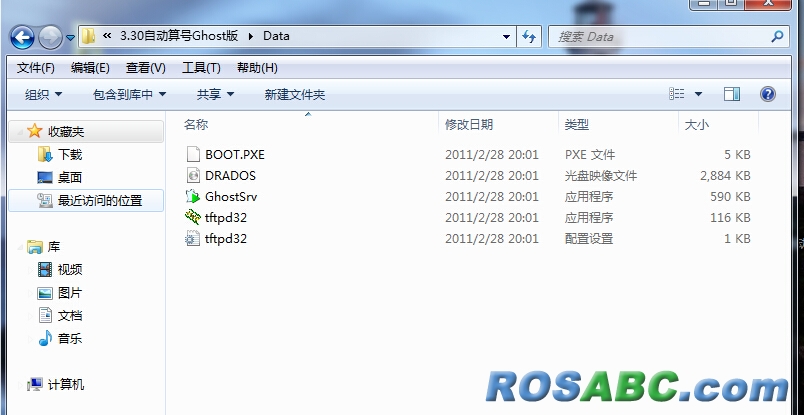Open help with the question mark
Viewport: 804px width, 415px height.
[768, 94]
